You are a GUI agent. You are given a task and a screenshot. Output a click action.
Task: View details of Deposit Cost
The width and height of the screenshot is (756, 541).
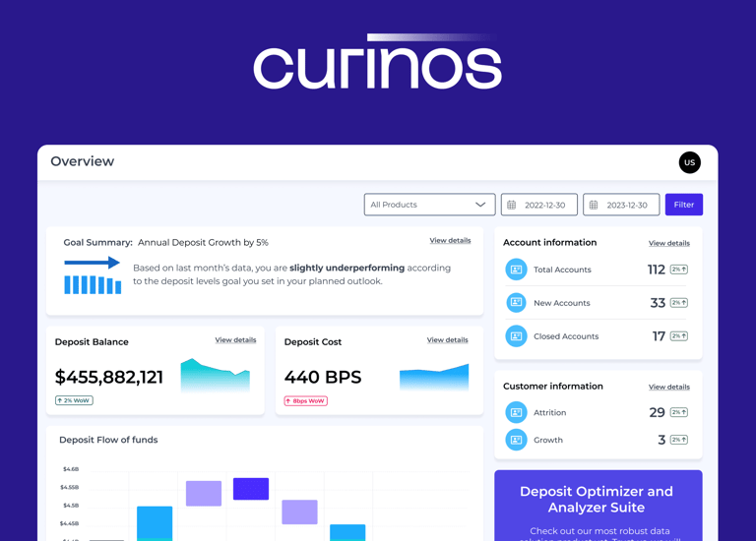448,340
